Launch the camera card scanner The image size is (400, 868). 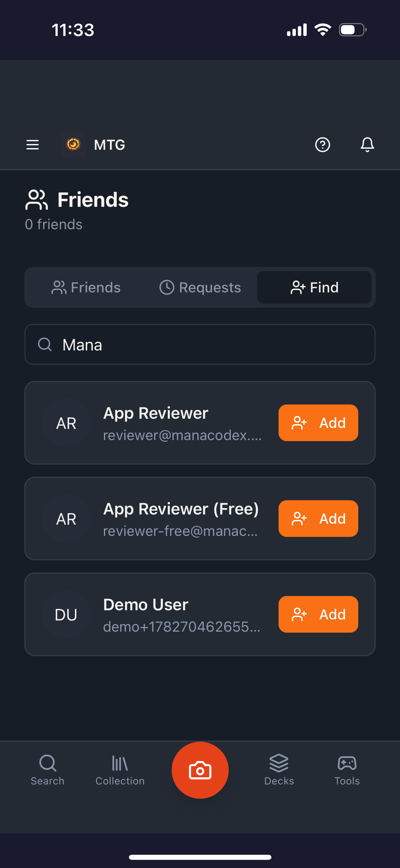point(200,770)
